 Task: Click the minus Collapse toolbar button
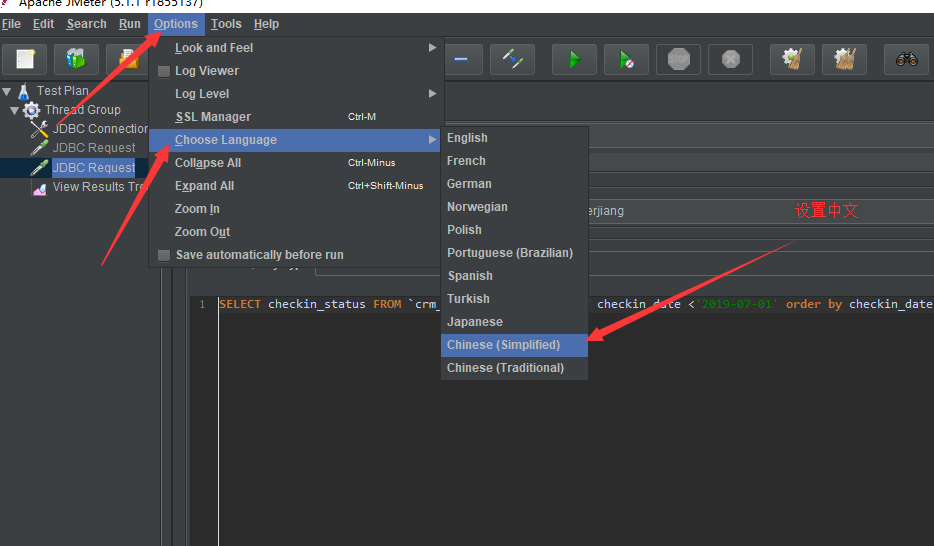pos(460,59)
